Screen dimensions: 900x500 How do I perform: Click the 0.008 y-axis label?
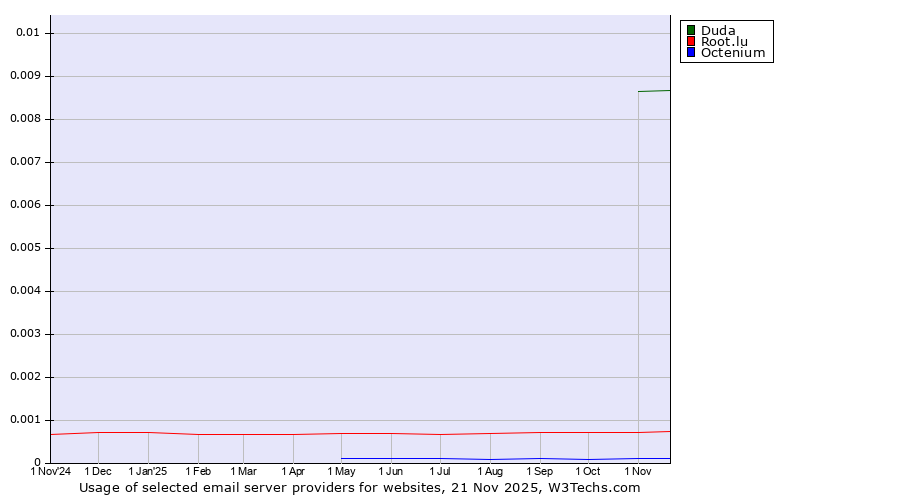[25, 119]
